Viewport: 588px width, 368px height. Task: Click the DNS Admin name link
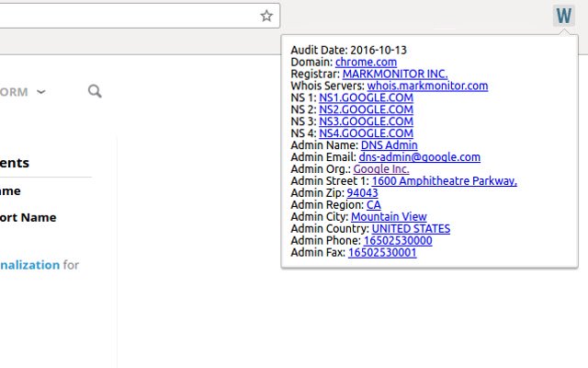click(x=390, y=145)
